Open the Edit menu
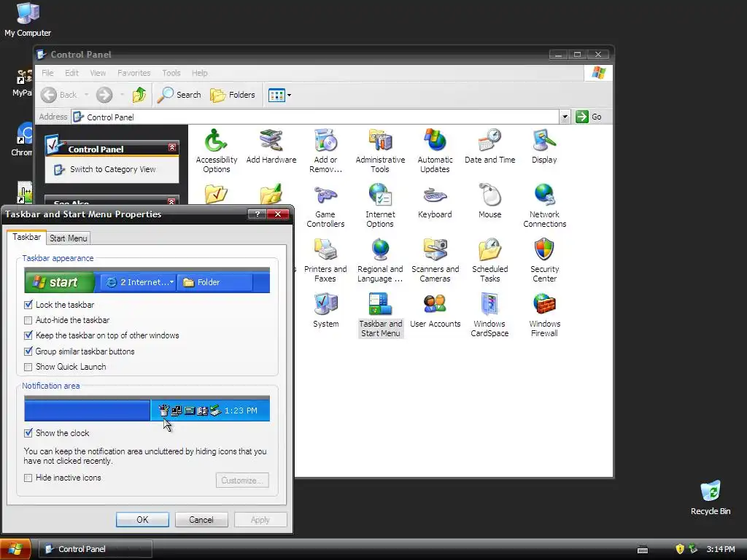Image resolution: width=747 pixels, height=560 pixels. click(71, 73)
